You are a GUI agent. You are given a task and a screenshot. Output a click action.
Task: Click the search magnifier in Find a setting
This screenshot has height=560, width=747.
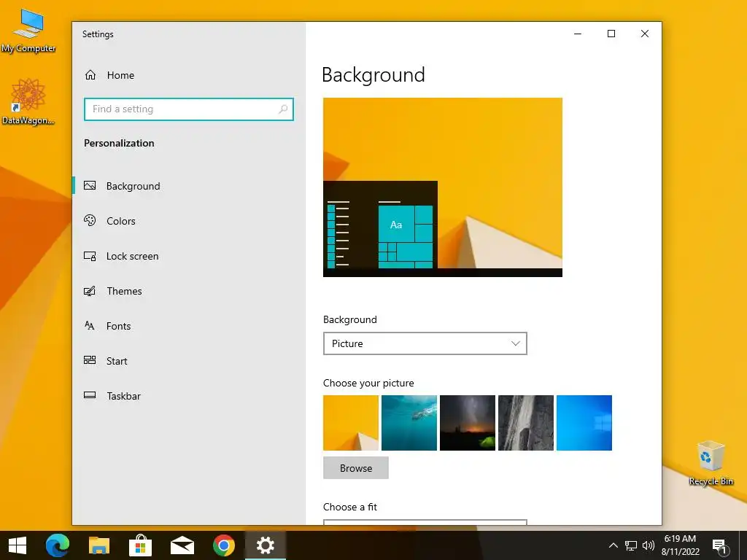[x=283, y=109]
